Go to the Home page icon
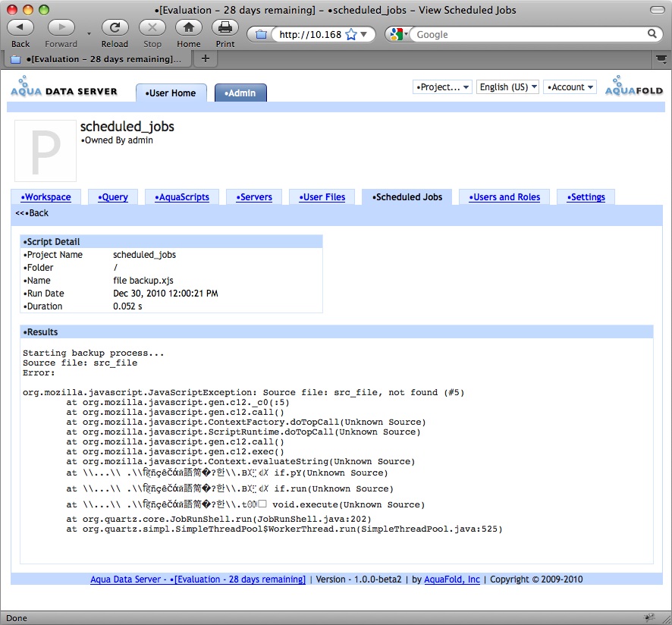The image size is (672, 625). (x=189, y=28)
